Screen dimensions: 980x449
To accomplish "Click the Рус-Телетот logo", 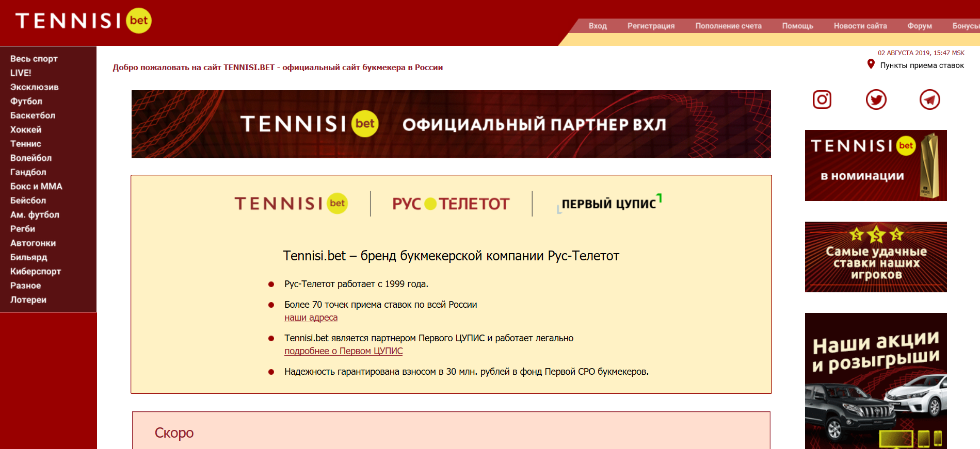I will coord(451,204).
